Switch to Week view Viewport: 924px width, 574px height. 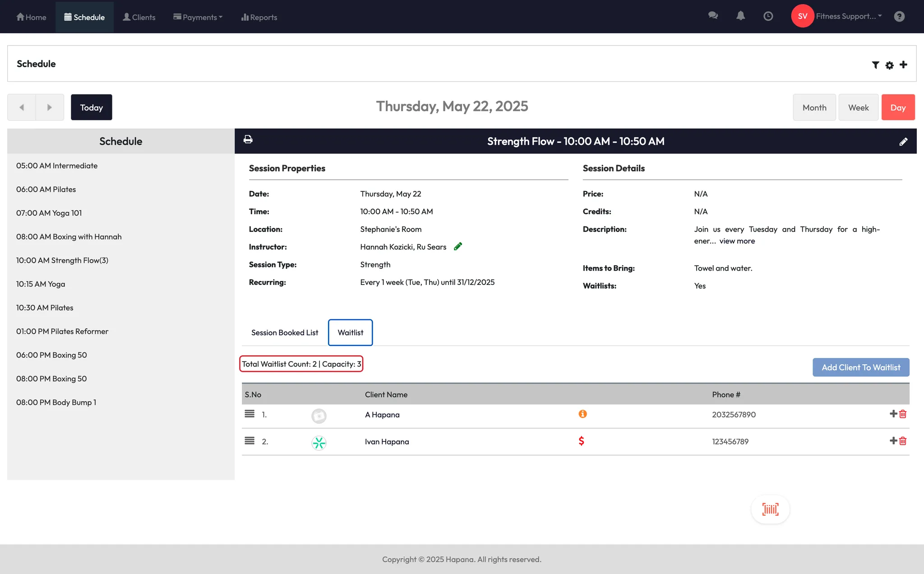pos(858,107)
